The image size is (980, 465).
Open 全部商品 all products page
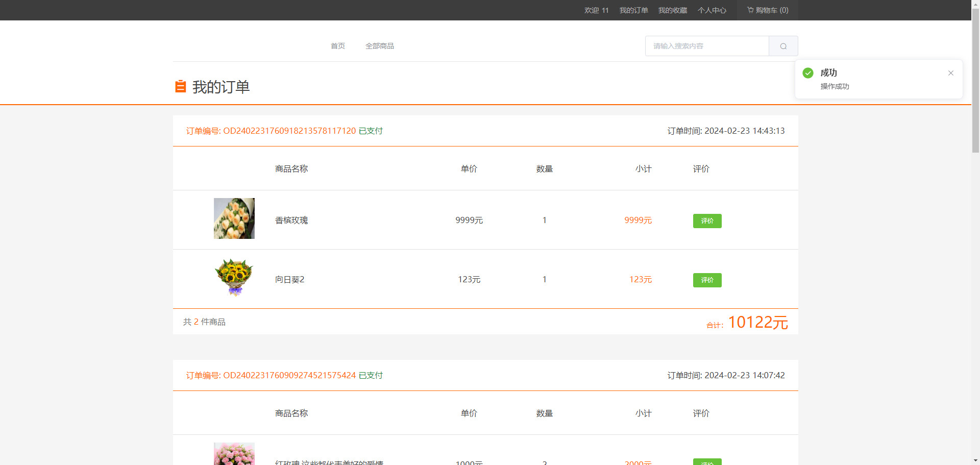click(379, 46)
